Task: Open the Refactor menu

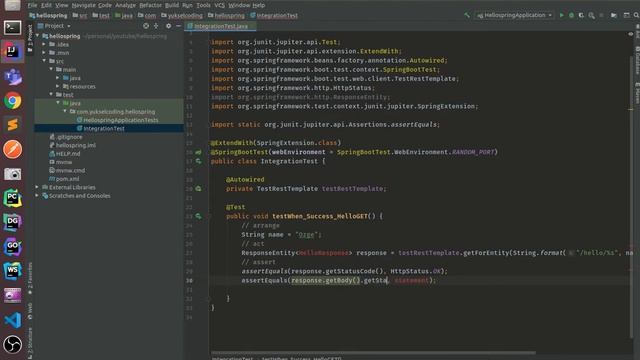Action: click(150, 5)
